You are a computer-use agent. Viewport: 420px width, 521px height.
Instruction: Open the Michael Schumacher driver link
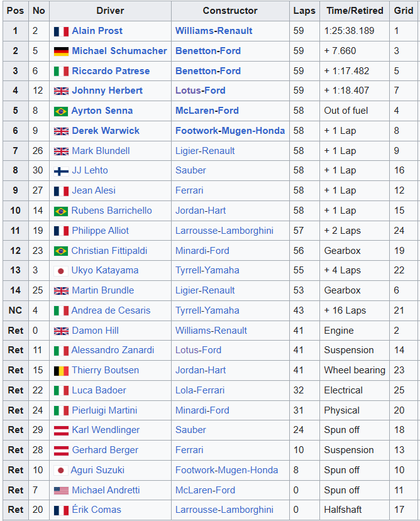(119, 51)
